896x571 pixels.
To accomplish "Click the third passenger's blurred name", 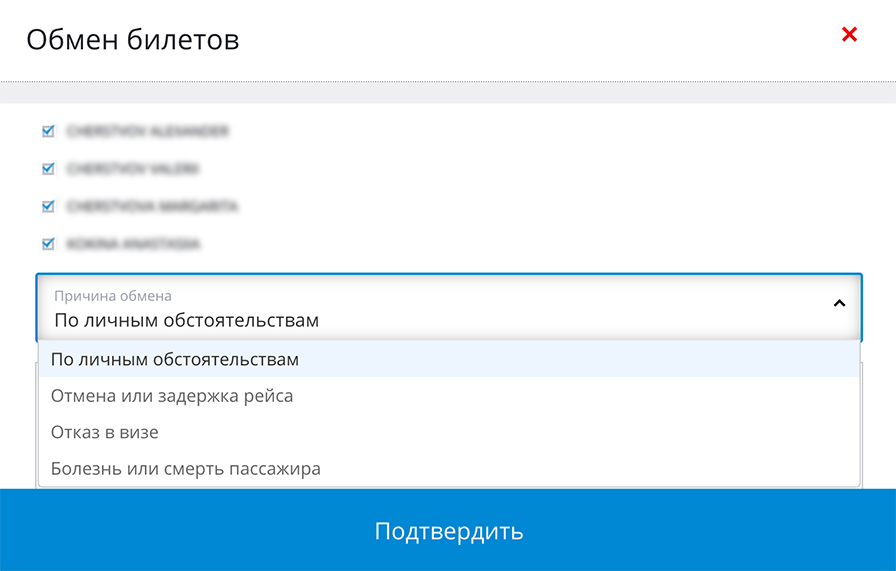I will coord(152,206).
